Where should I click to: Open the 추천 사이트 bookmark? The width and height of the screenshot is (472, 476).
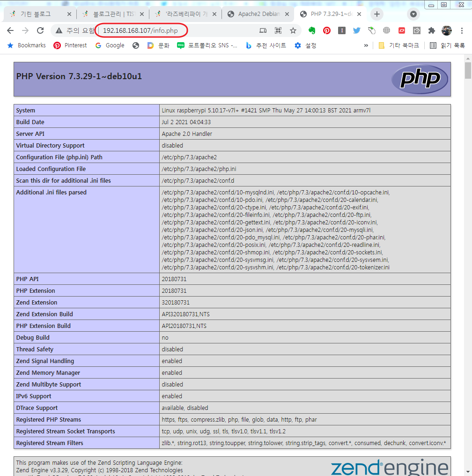(265, 45)
